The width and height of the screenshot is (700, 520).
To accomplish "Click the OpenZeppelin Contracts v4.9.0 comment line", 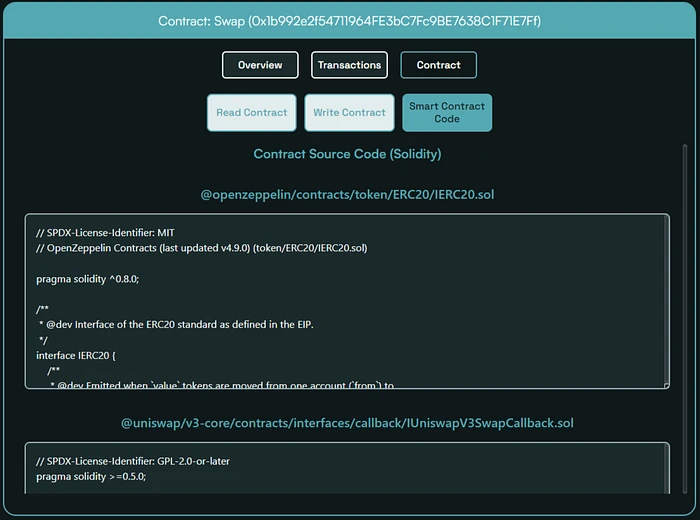I will (x=201, y=248).
